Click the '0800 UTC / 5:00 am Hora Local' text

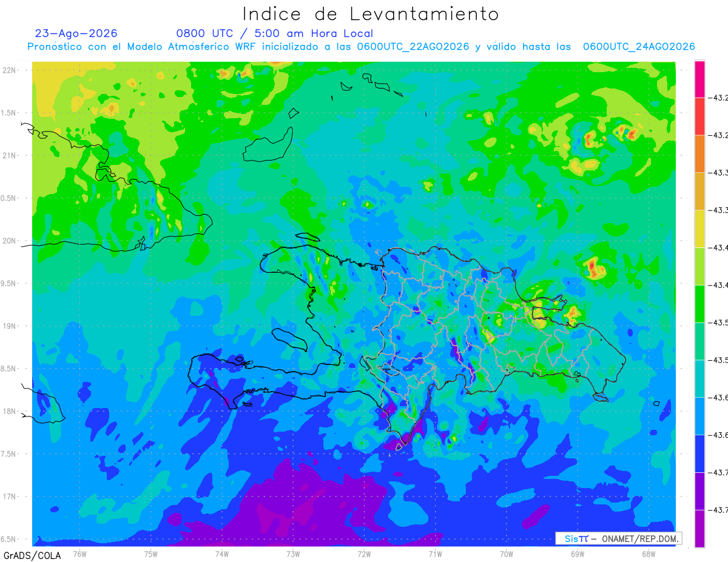tap(275, 34)
